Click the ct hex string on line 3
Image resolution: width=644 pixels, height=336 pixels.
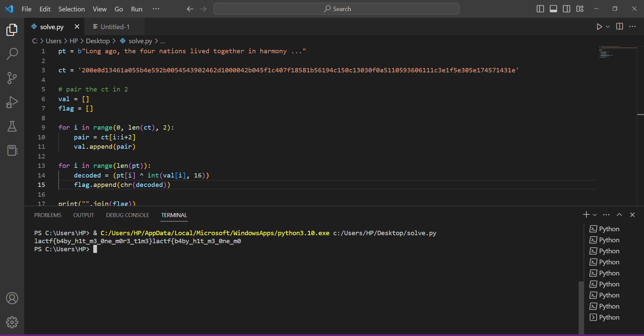pyautogui.click(x=299, y=70)
